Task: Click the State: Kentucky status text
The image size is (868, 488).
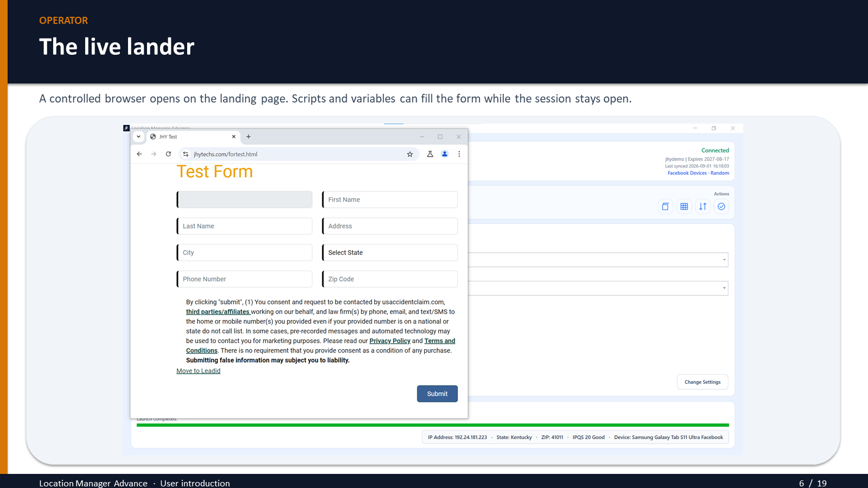Action: pyautogui.click(x=514, y=437)
